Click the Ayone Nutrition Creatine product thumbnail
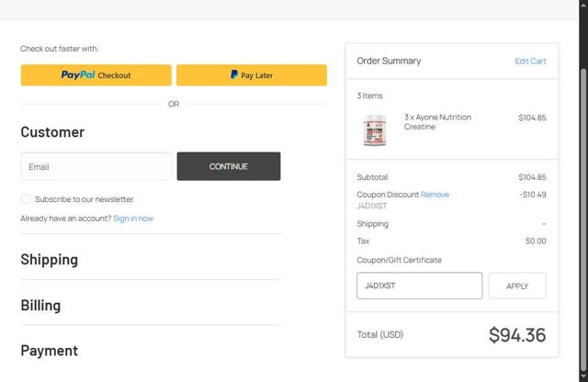Screen dimensions: 588x382 [x=374, y=130]
